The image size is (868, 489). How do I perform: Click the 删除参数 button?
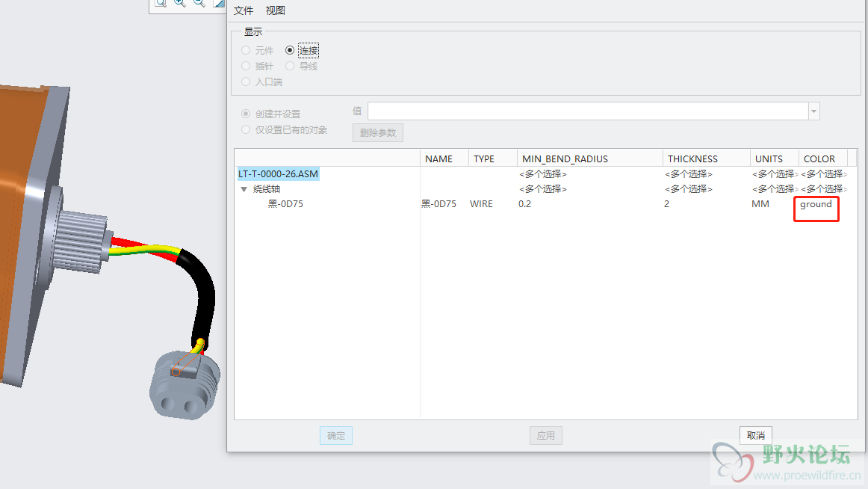pyautogui.click(x=377, y=133)
